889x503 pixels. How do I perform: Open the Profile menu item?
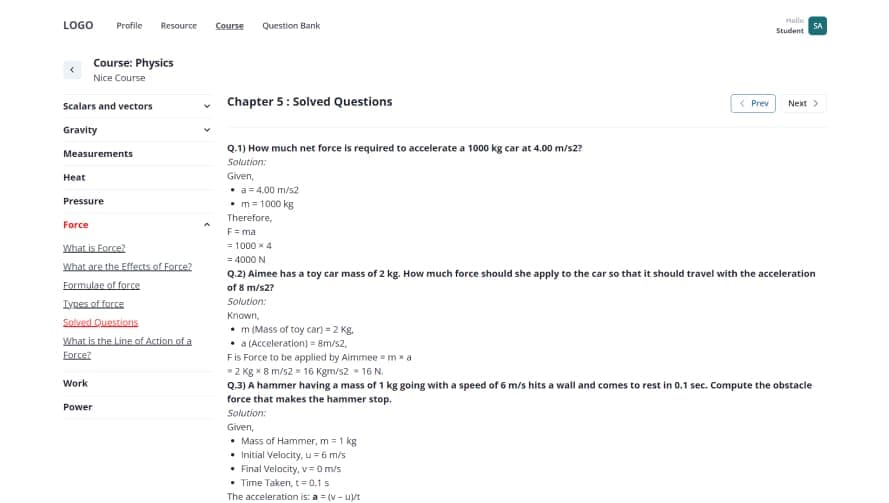pyautogui.click(x=129, y=25)
